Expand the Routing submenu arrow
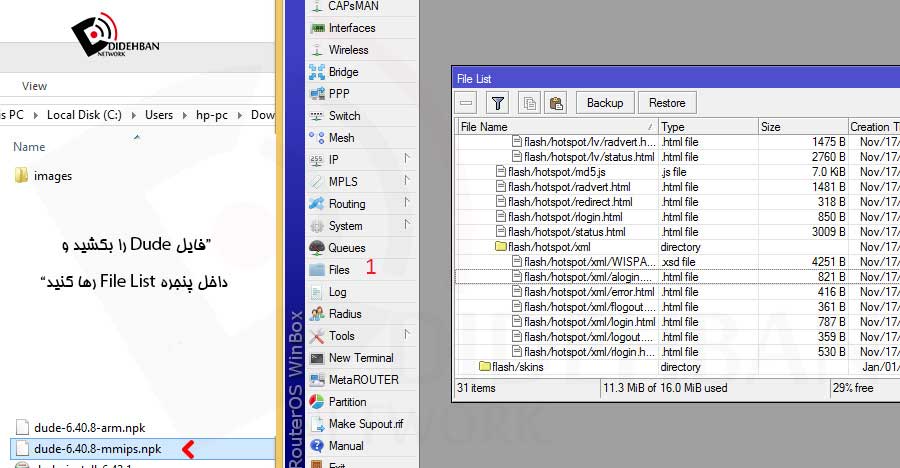Viewport: 900px width, 468px height. pos(406,202)
